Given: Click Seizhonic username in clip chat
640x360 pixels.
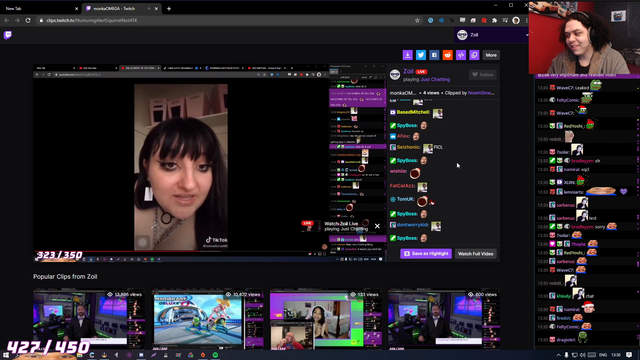Looking at the screenshot, I should point(408,147).
